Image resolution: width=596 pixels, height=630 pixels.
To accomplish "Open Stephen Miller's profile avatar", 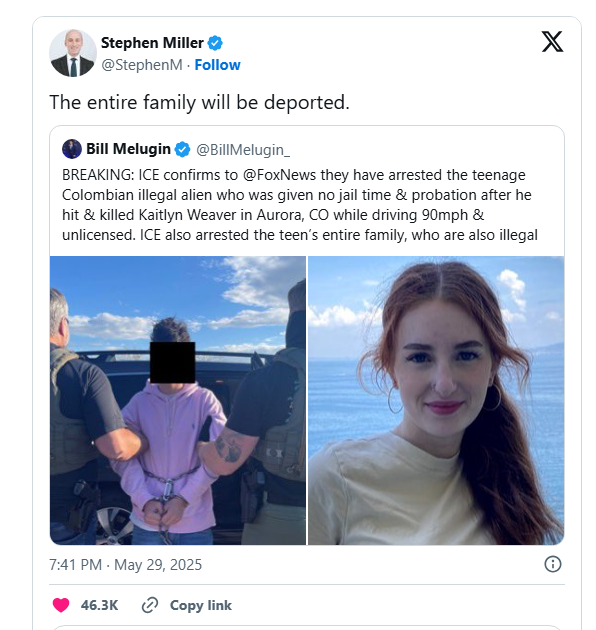I will coord(73,53).
